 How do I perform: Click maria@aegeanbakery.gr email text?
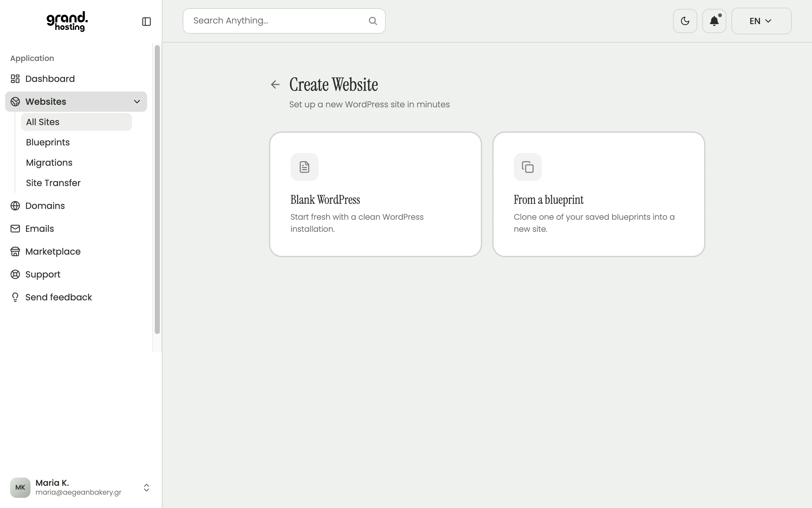79,492
